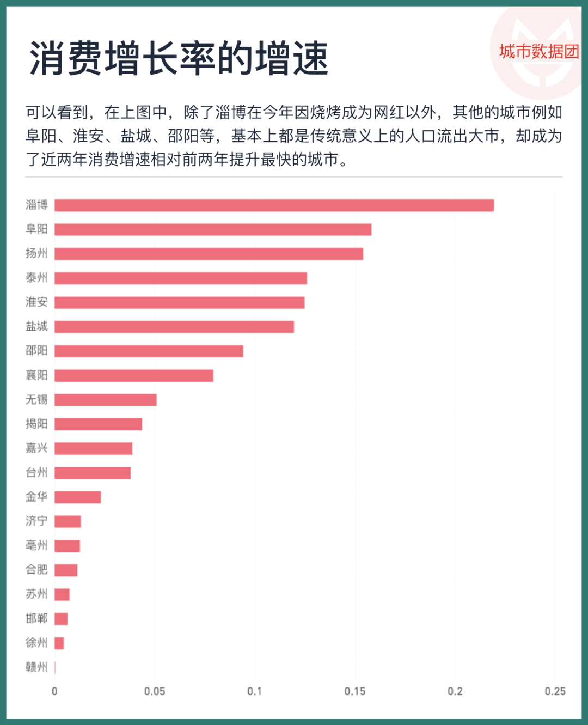
Task: Click the 淮安 bar
Action: (179, 302)
